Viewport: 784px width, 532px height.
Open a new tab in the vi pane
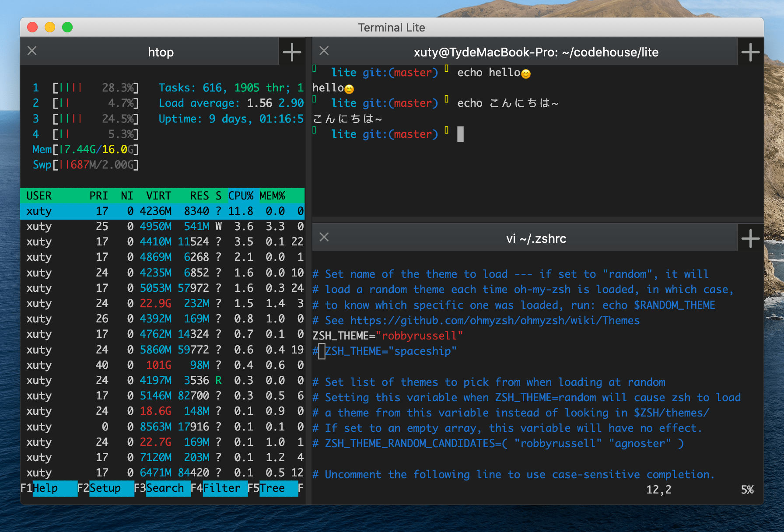coord(750,238)
